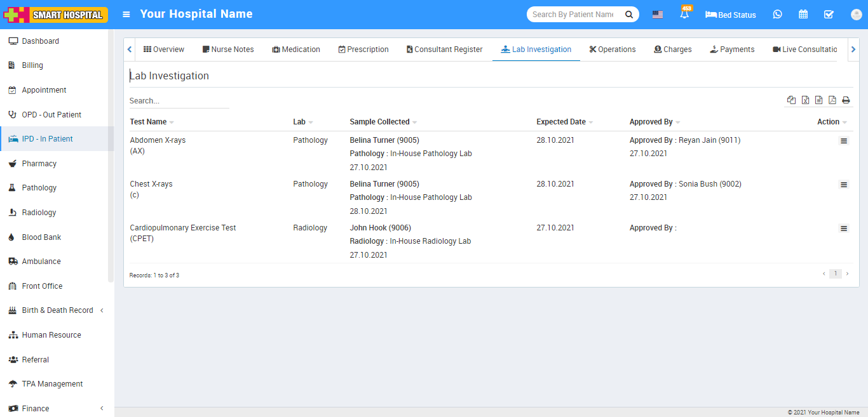
Task: Open action menu for Abdomen X-rays row
Action: tap(843, 141)
